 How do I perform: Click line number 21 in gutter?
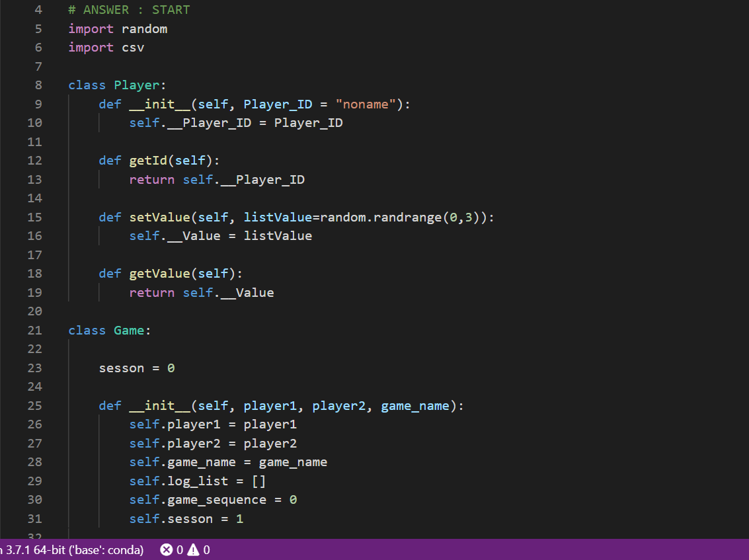35,330
